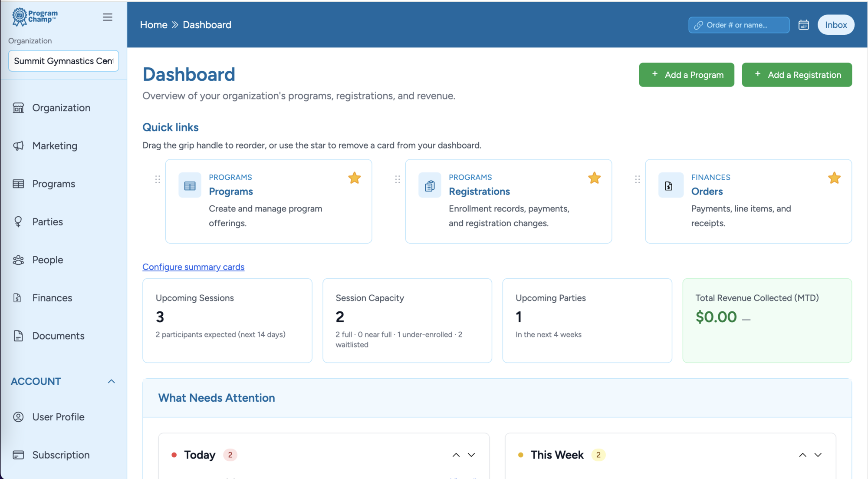Open the Orders quick link title
This screenshot has height=479, width=868.
pos(707,192)
